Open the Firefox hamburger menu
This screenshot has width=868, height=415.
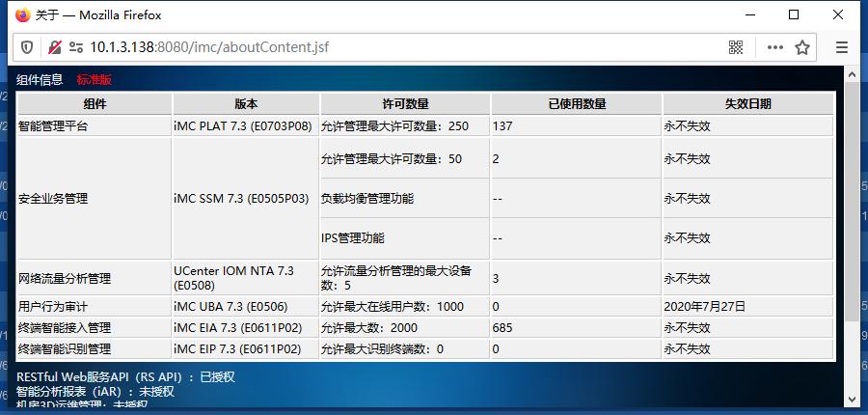(842, 47)
